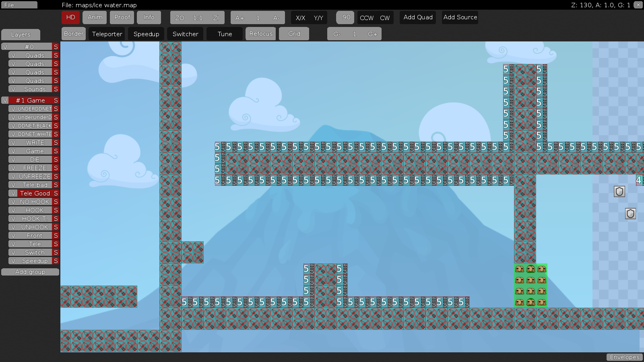The height and width of the screenshot is (362, 644).
Task: Open the Envelopes editor
Action: coord(625,357)
